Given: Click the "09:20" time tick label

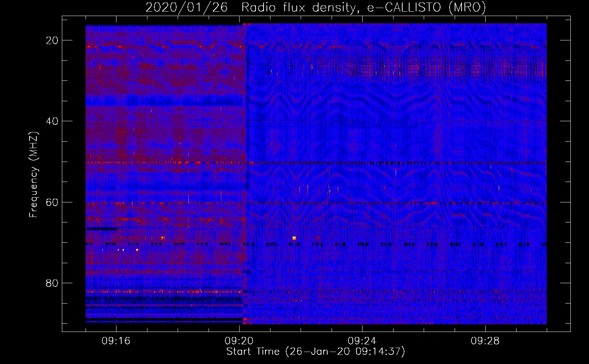Looking at the screenshot, I should [x=239, y=341].
